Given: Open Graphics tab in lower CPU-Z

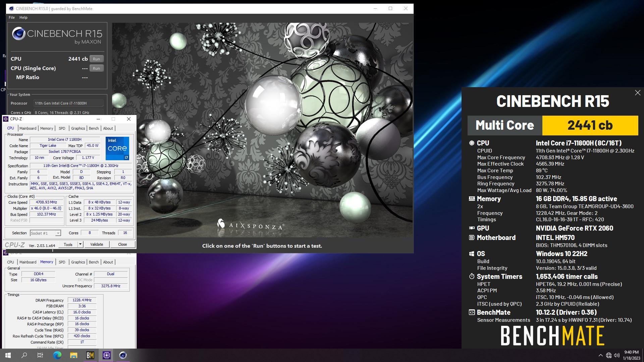Looking at the screenshot, I should pos(78,262).
